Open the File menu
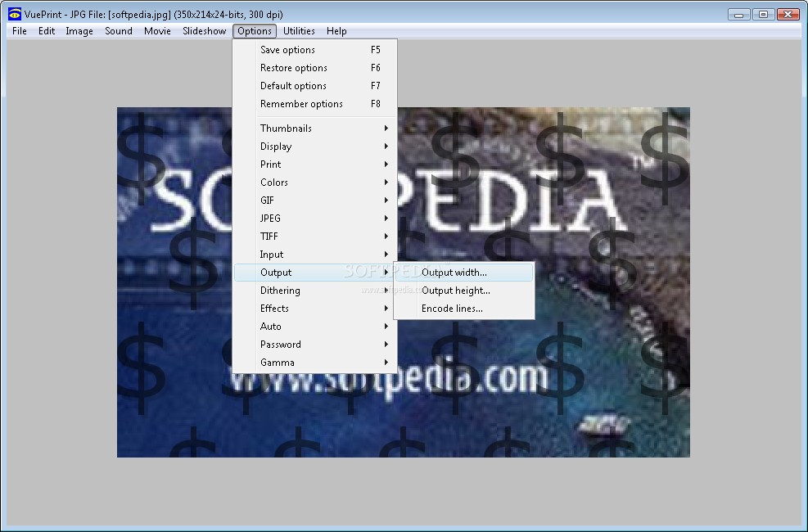Viewport: 808px width, 532px height. pyautogui.click(x=20, y=31)
